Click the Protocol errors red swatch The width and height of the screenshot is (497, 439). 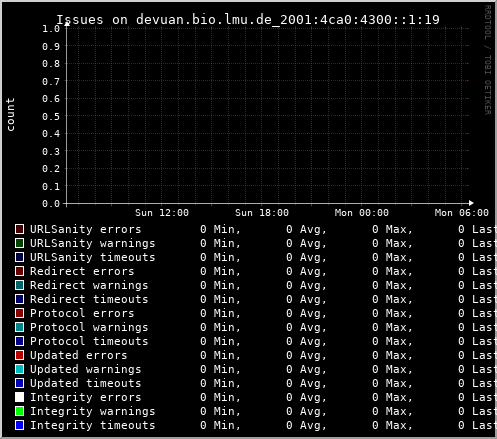tap(20, 313)
